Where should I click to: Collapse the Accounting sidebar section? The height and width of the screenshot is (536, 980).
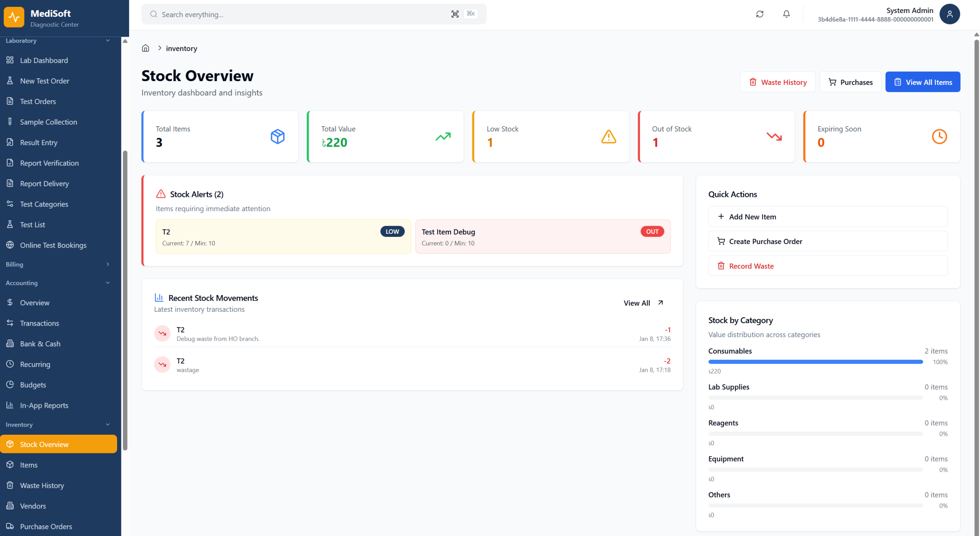click(108, 283)
